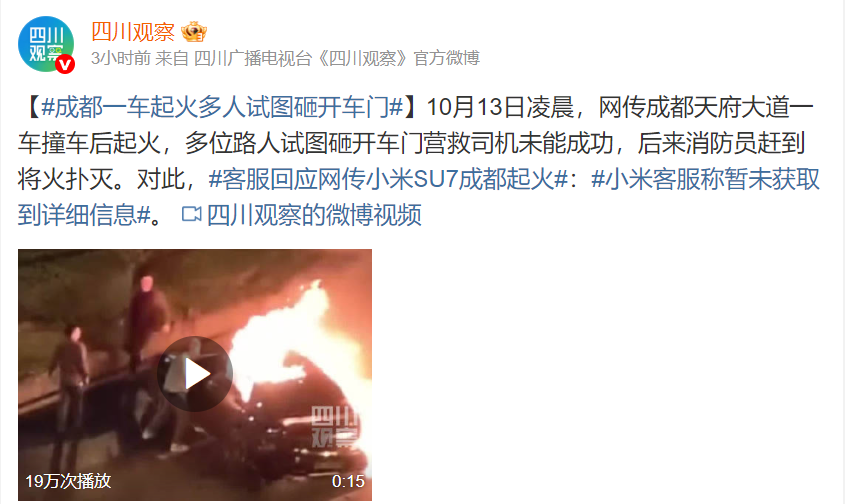This screenshot has width=845, height=504.
Task: Click the red verified V badge
Action: (x=65, y=64)
